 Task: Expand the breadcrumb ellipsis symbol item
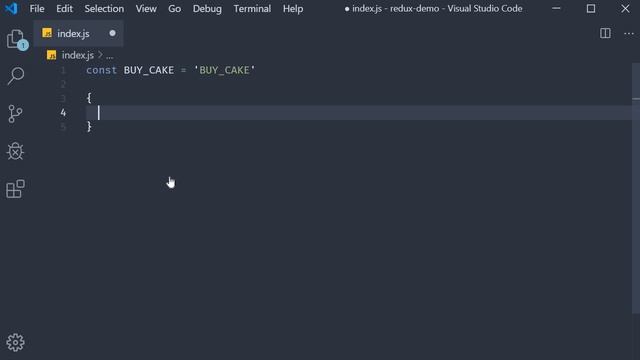109,56
